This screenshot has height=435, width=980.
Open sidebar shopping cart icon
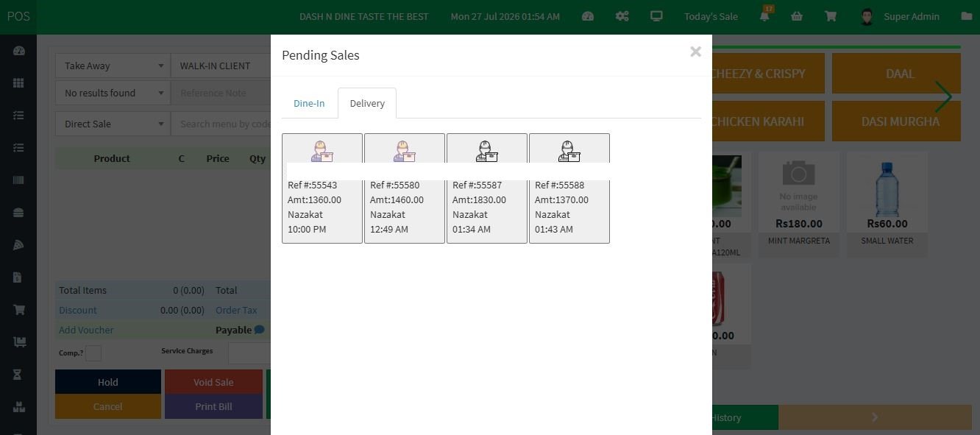(19, 310)
